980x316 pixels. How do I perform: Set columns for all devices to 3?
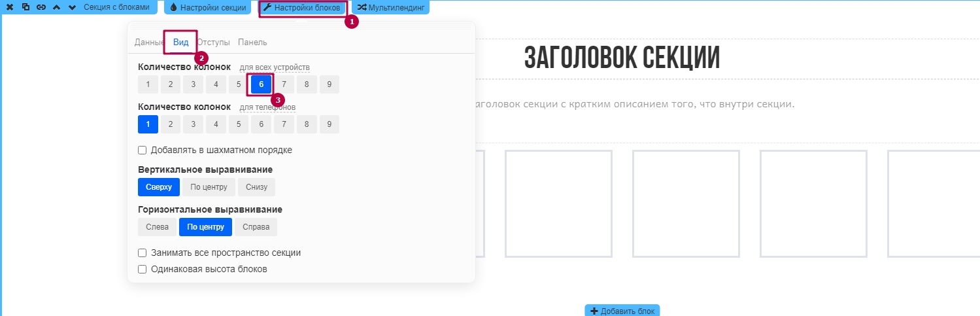194,84
